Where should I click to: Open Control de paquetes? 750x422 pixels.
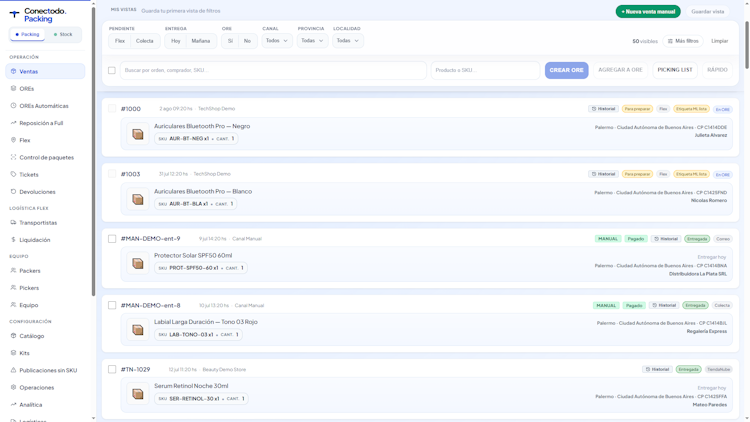[x=45, y=157]
